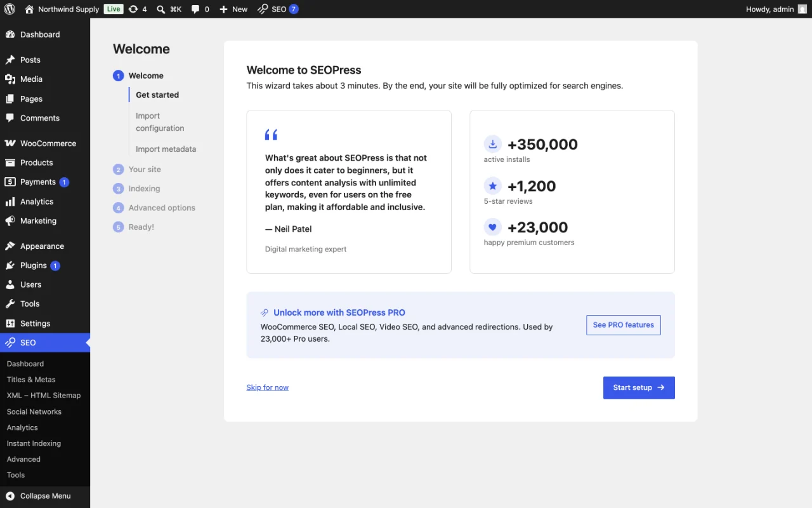Open Appearance menu in sidebar
The image size is (812, 508).
[x=45, y=246]
